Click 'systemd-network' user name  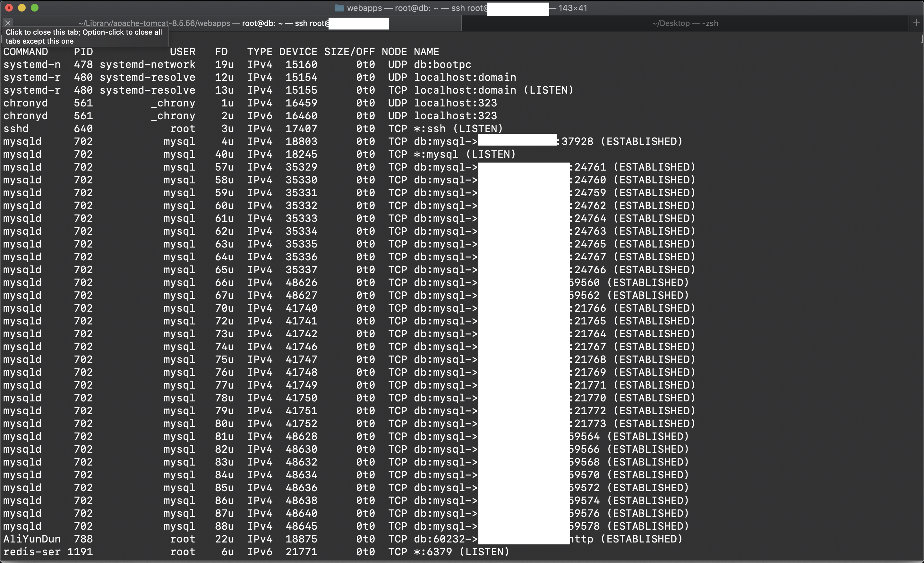point(147,64)
